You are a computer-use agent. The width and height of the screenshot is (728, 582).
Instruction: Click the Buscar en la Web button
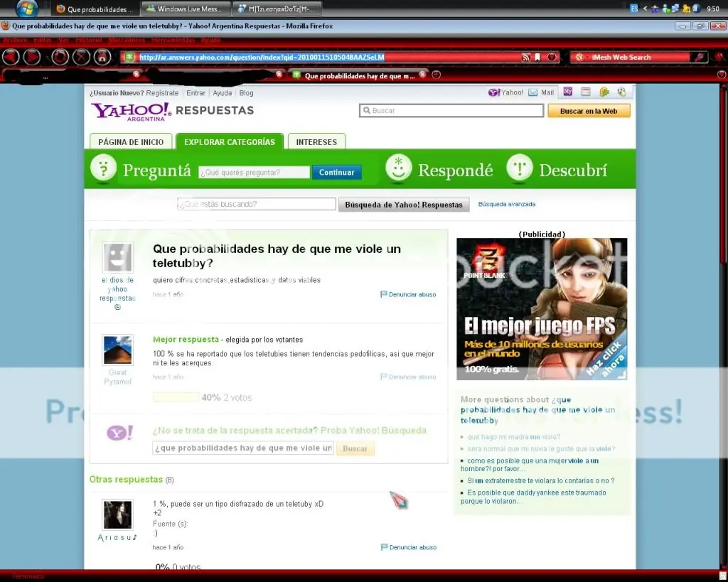(589, 111)
